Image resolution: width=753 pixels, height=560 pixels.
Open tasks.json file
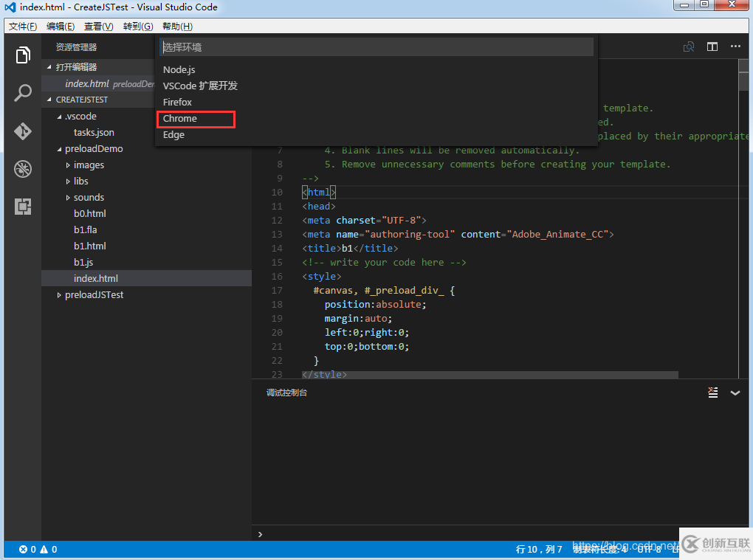click(94, 133)
